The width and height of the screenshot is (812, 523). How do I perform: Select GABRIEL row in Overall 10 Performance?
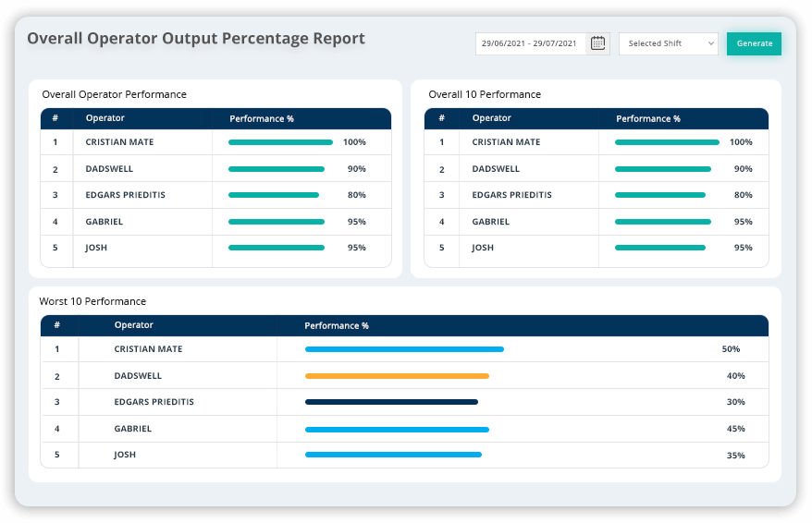pyautogui.click(x=491, y=222)
